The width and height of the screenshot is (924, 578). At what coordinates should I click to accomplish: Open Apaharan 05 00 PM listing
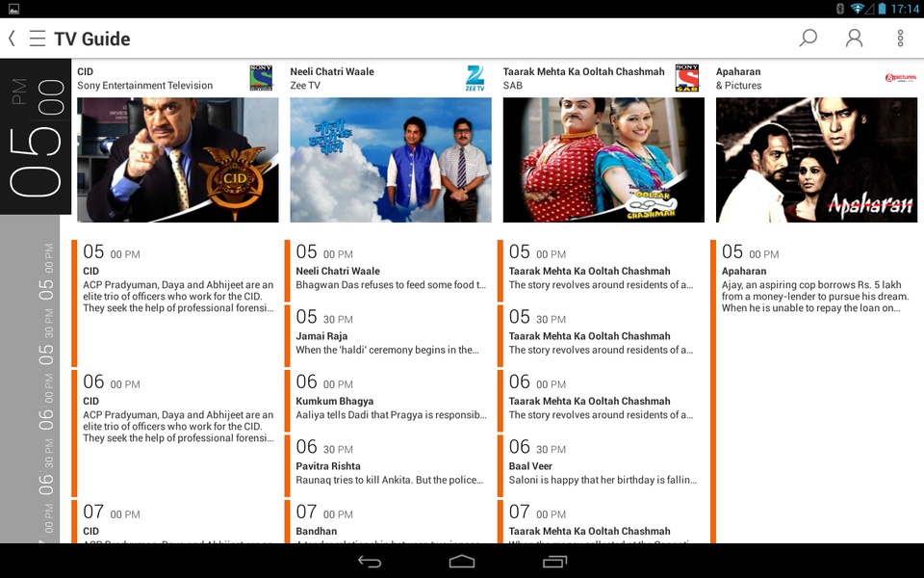pyautogui.click(x=814, y=392)
